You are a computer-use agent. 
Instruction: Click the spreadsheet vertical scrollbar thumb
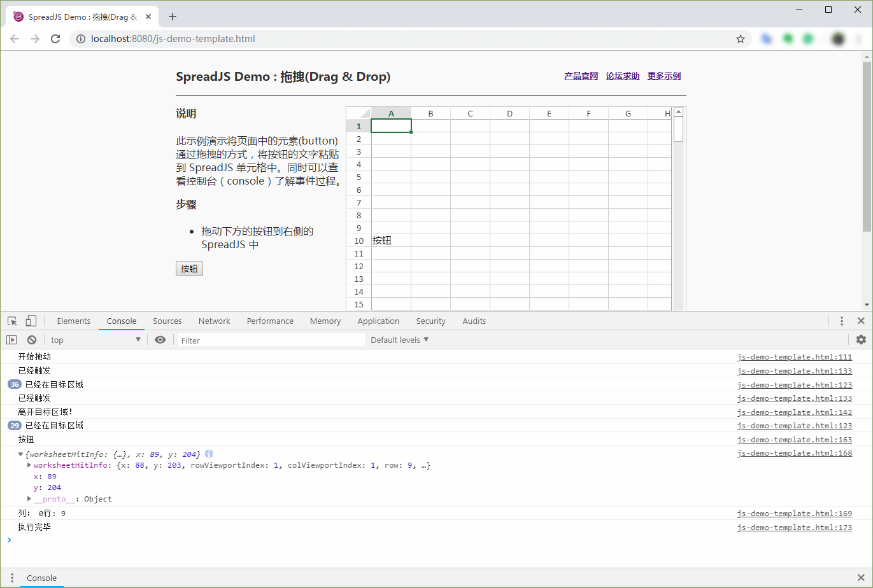(679, 129)
